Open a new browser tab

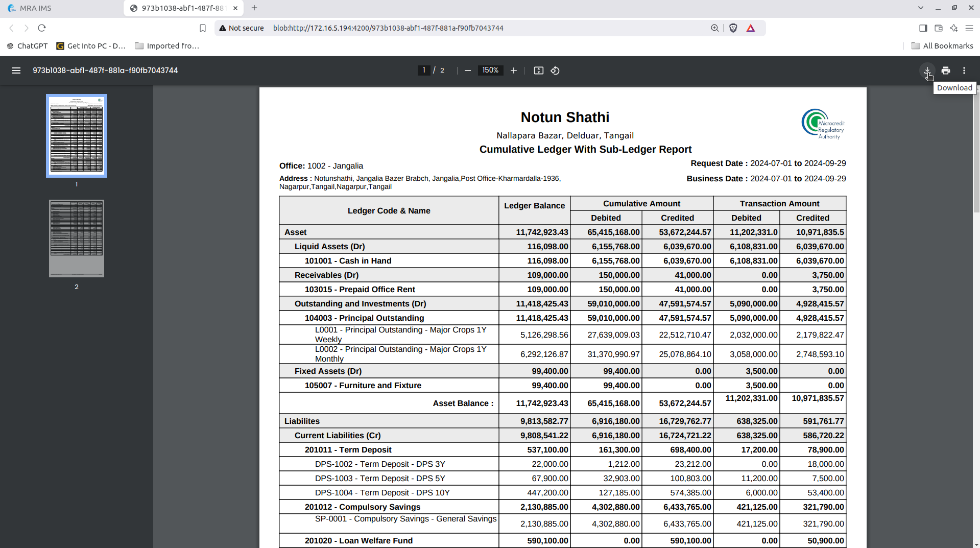click(x=254, y=8)
